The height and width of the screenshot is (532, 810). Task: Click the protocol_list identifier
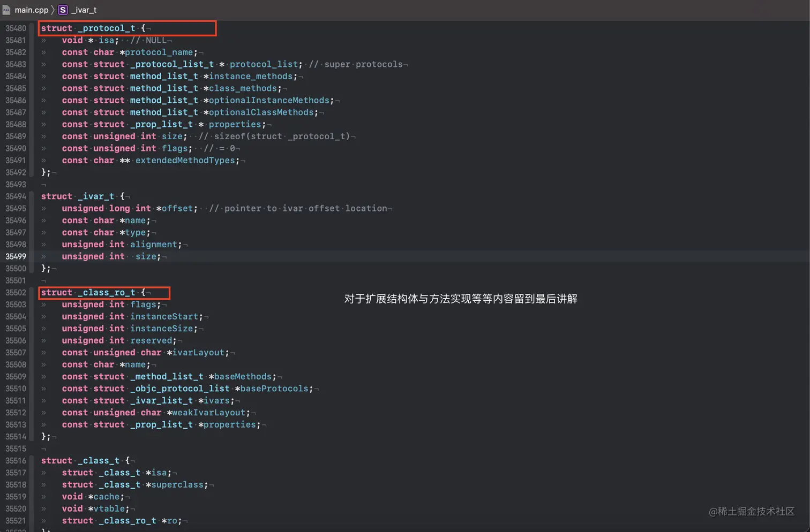click(x=264, y=64)
